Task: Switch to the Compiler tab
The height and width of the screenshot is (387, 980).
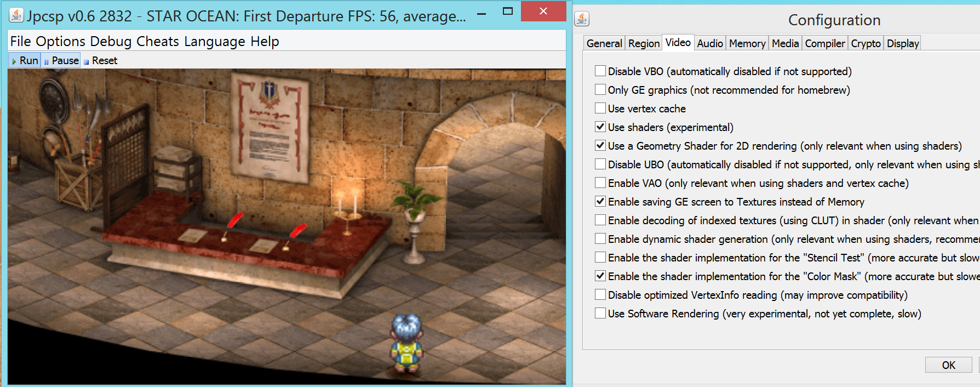Action: click(825, 43)
